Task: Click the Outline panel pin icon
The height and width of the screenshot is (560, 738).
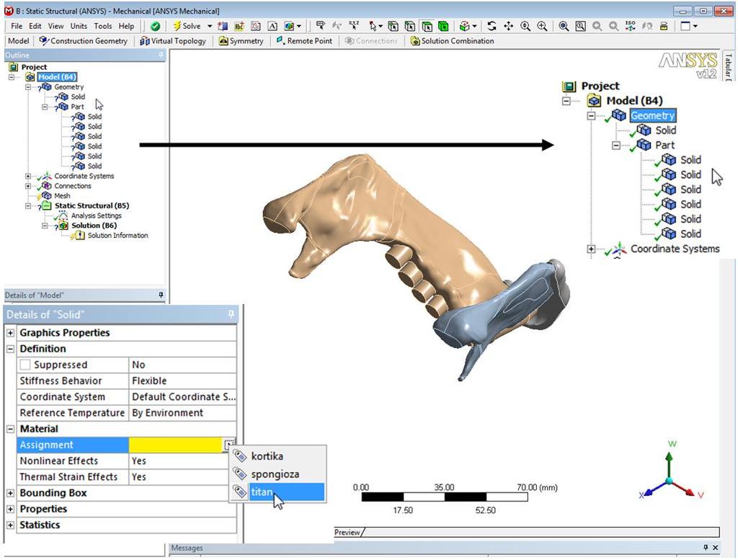Action: coord(161,55)
